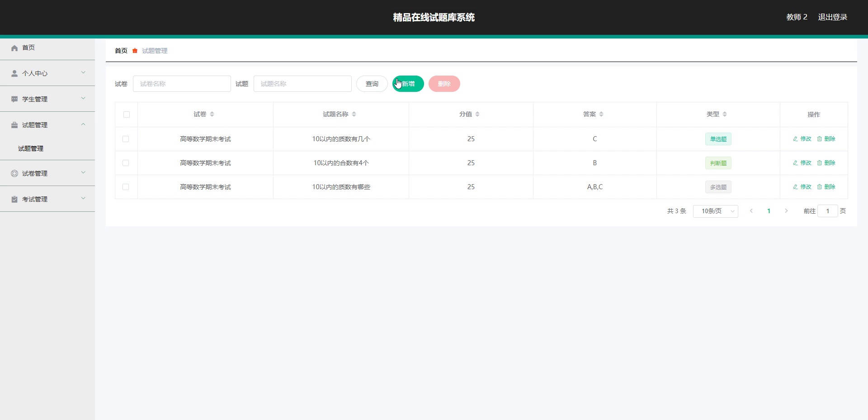
Task: Open the 10条/页 page size dropdown
Action: coord(715,211)
